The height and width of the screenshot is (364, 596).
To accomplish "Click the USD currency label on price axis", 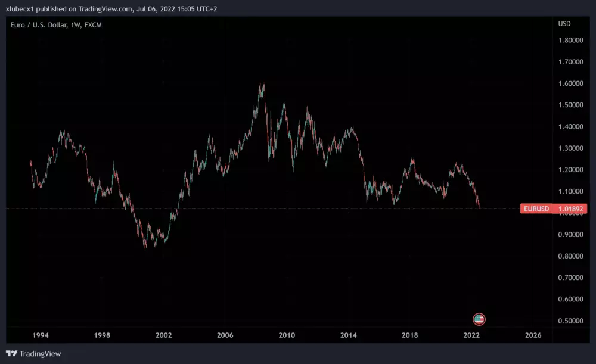I will (x=564, y=24).
